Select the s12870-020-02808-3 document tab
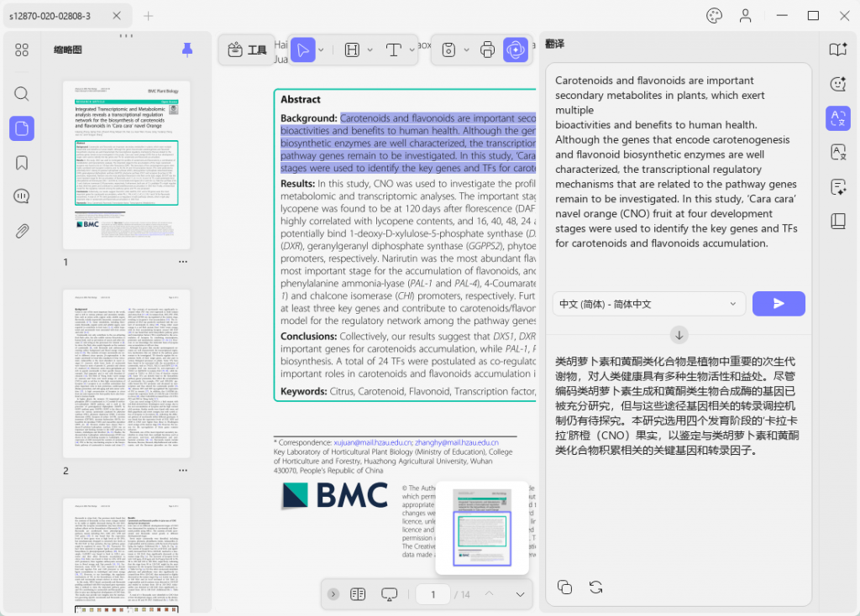 click(x=50, y=16)
